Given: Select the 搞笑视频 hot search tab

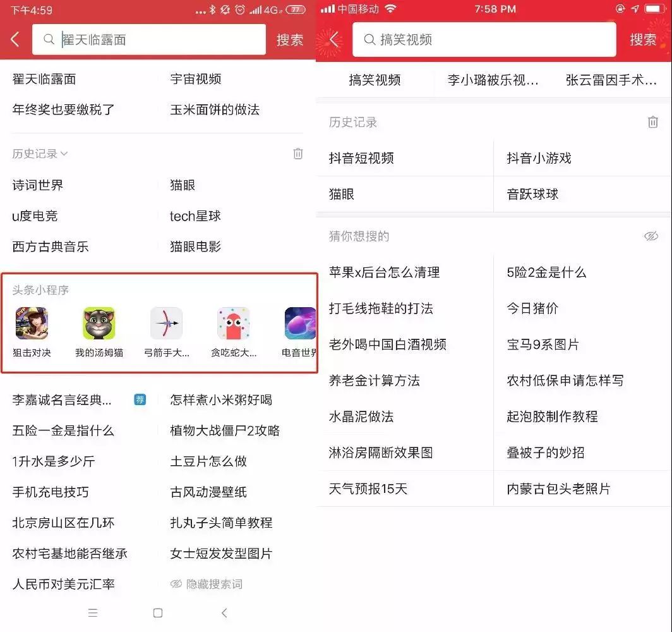Looking at the screenshot, I should point(375,80).
